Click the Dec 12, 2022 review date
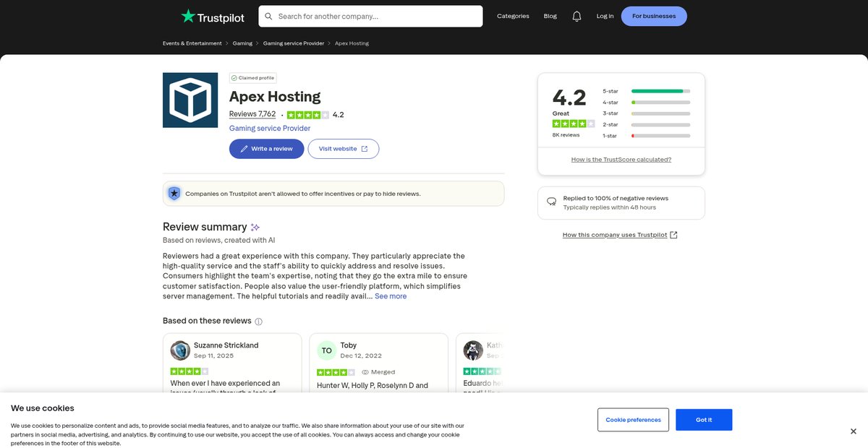 click(361, 356)
